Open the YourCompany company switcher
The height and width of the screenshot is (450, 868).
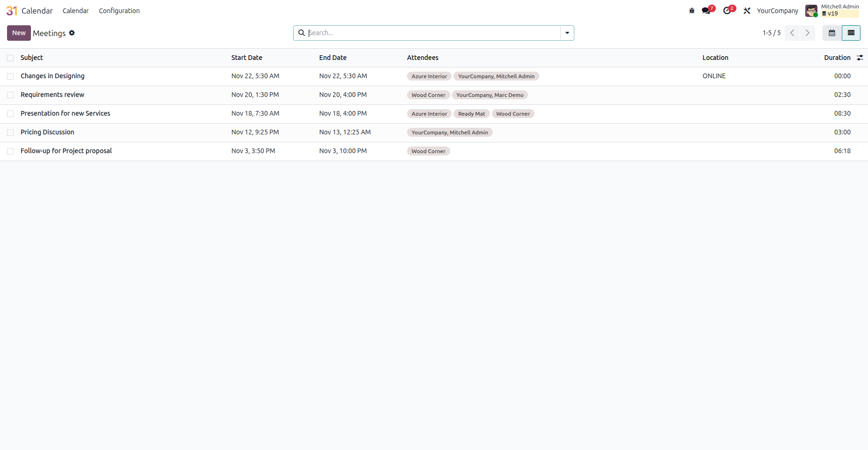(x=778, y=11)
